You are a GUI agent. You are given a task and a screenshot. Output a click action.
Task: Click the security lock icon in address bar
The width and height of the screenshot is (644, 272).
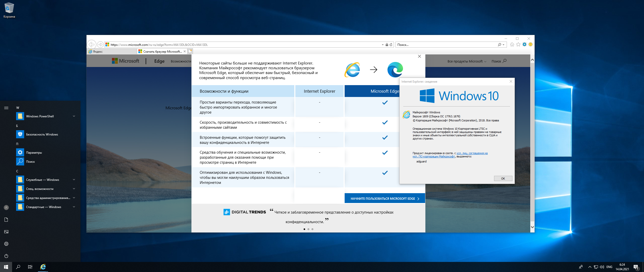point(387,45)
